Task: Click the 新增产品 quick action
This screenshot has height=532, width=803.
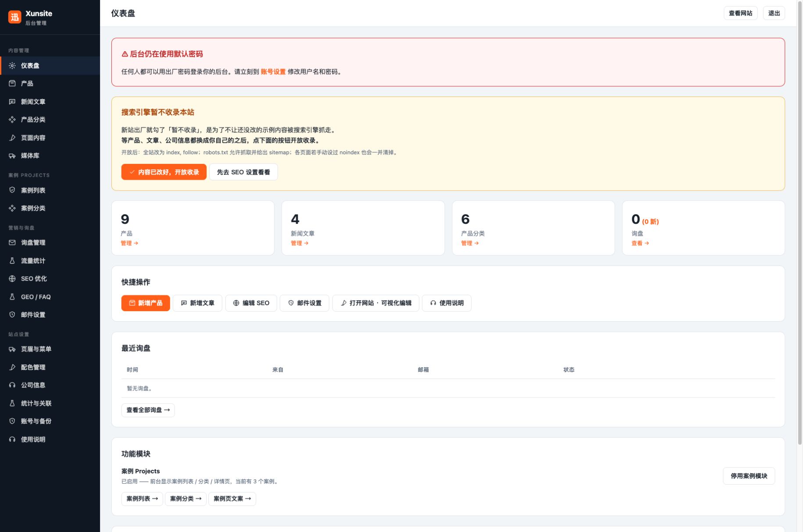Action: 146,303
